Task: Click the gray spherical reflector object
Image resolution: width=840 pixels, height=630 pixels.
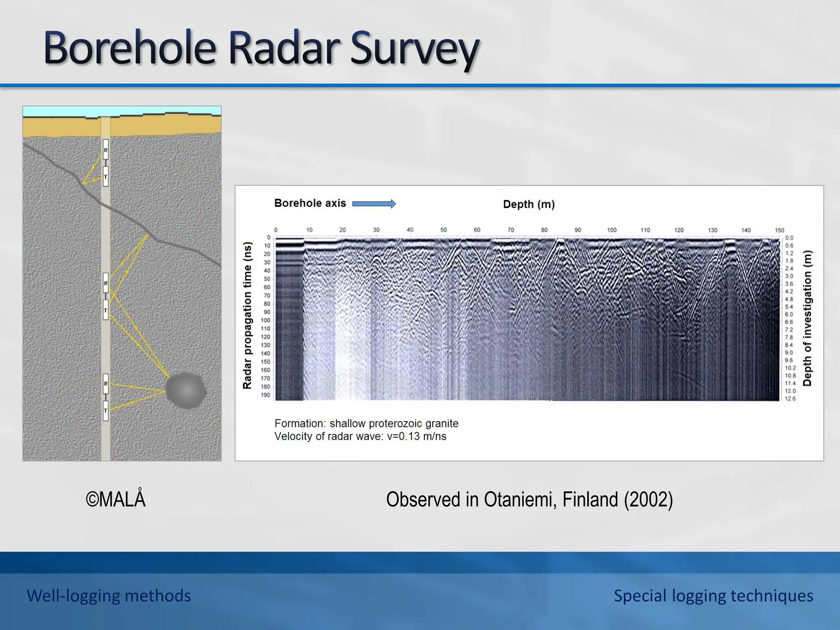Action: point(186,390)
